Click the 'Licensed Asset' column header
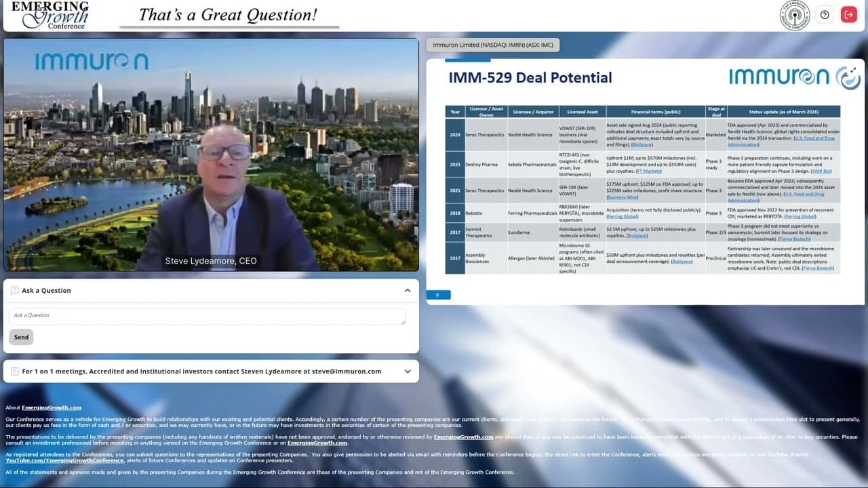 (582, 111)
